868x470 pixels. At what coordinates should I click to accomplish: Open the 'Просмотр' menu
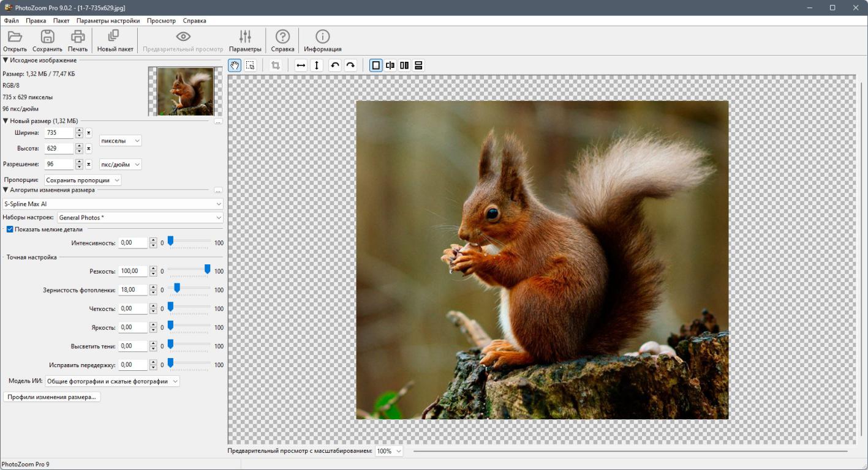click(x=161, y=21)
